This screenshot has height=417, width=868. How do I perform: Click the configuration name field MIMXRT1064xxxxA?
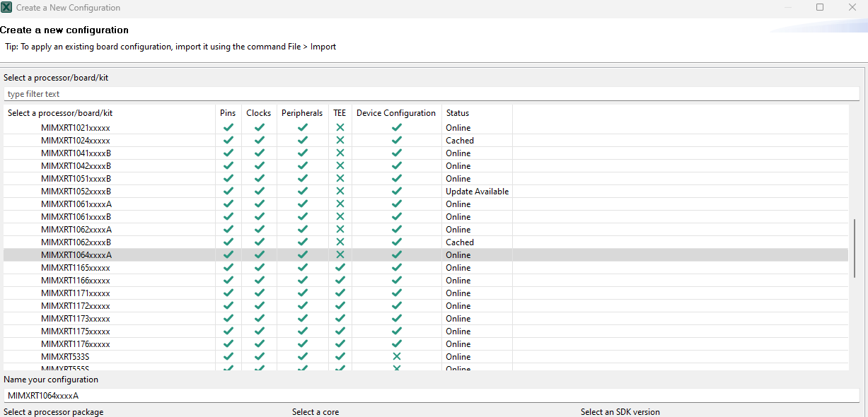tap(431, 396)
